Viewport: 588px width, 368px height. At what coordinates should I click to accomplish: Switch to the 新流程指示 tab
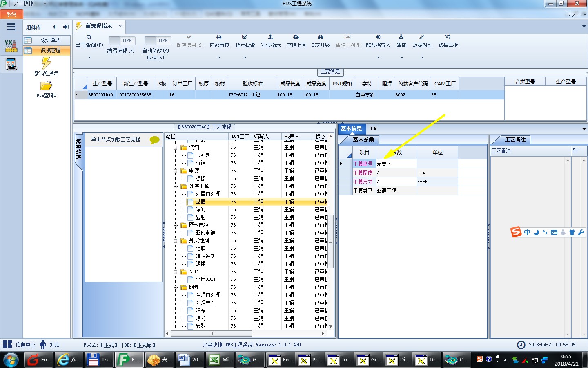98,26
